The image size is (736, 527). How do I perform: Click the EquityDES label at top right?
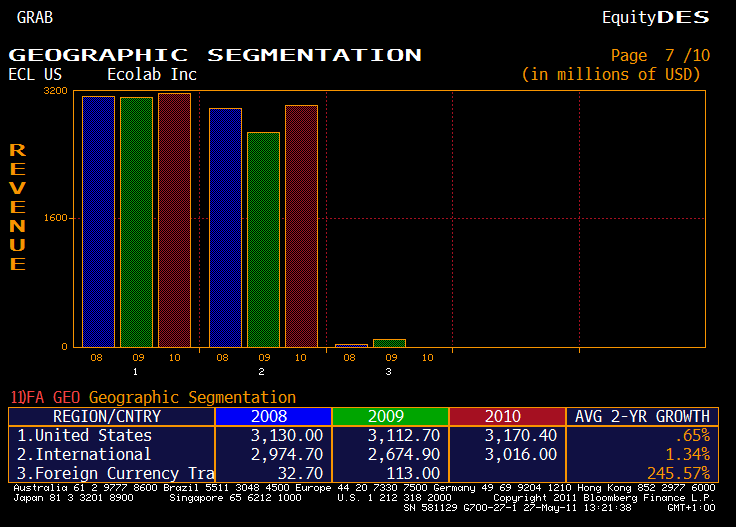pyautogui.click(x=655, y=17)
